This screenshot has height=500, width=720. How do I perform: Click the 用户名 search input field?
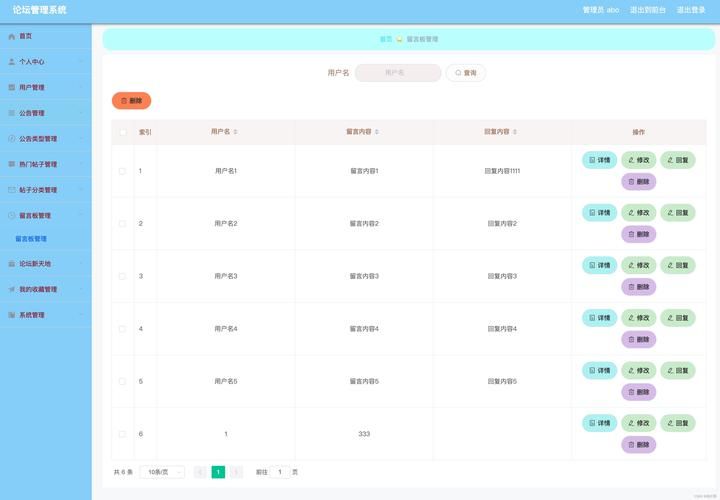pyautogui.click(x=397, y=73)
